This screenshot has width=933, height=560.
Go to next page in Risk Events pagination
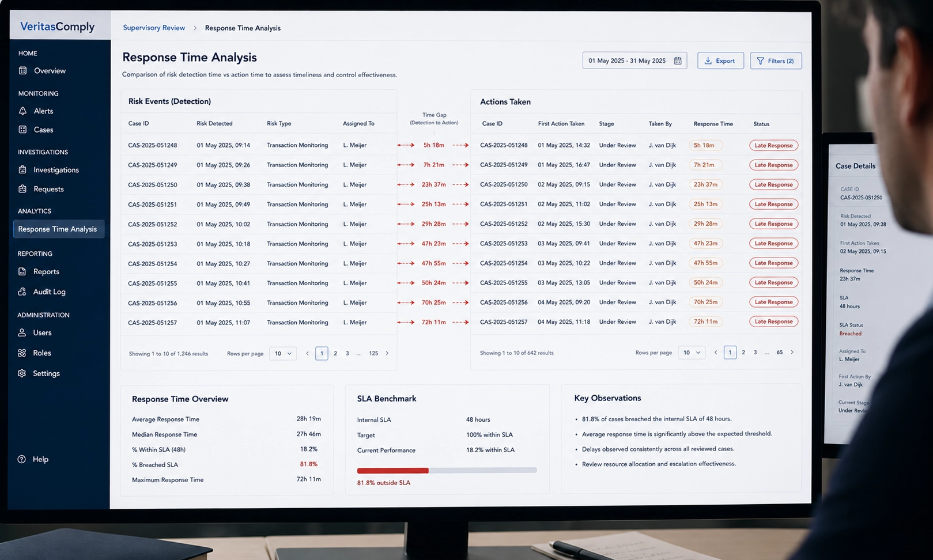click(x=387, y=353)
